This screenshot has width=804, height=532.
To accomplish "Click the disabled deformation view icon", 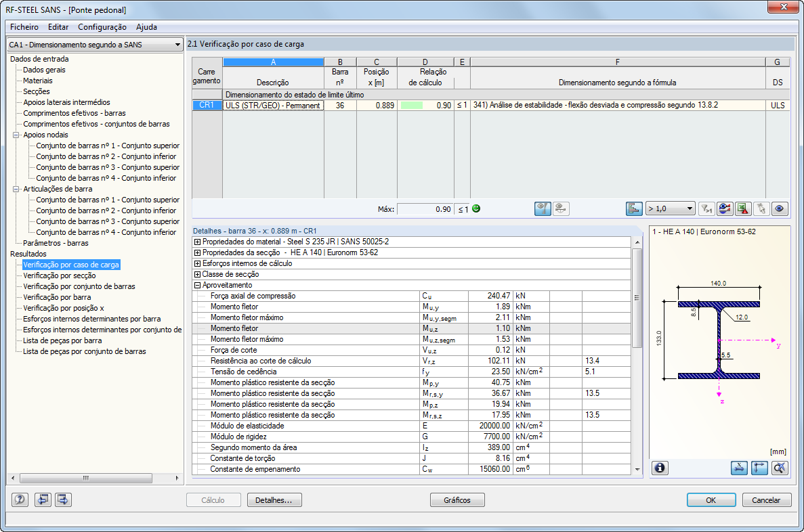I will pyautogui.click(x=561, y=208).
